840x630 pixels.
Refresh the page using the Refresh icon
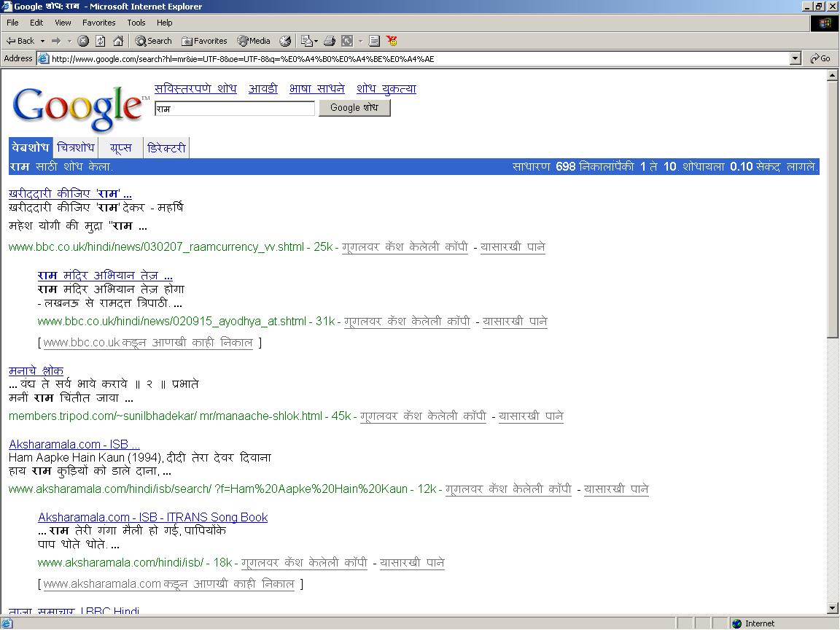click(x=100, y=41)
